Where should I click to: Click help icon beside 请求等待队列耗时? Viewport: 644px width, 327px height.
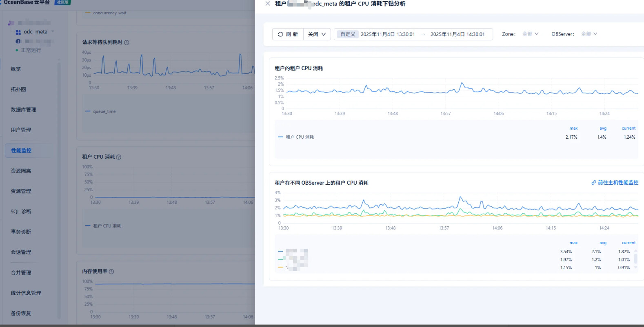click(127, 42)
